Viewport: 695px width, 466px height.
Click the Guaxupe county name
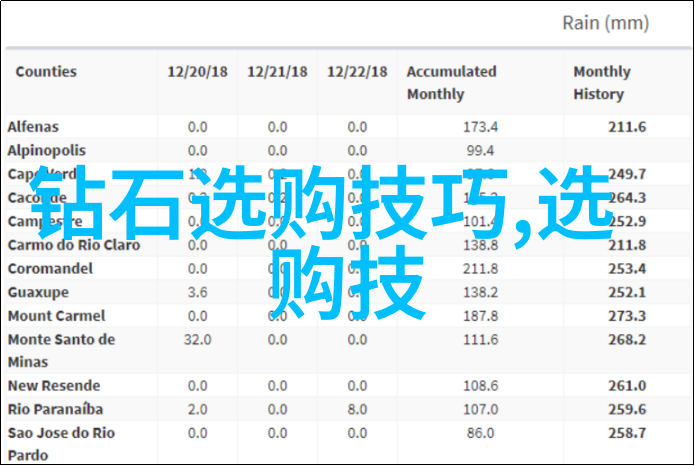[x=38, y=293]
